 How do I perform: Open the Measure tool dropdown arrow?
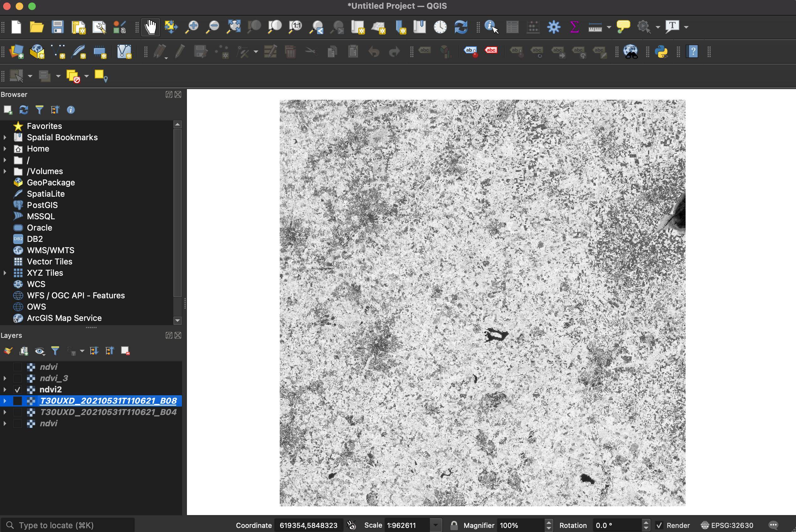pos(609,27)
